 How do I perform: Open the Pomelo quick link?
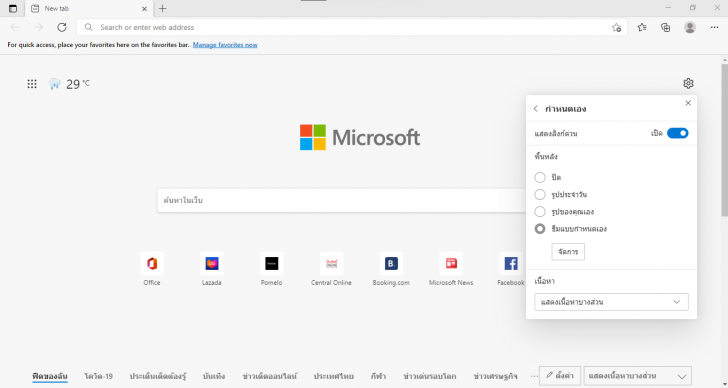(272, 269)
